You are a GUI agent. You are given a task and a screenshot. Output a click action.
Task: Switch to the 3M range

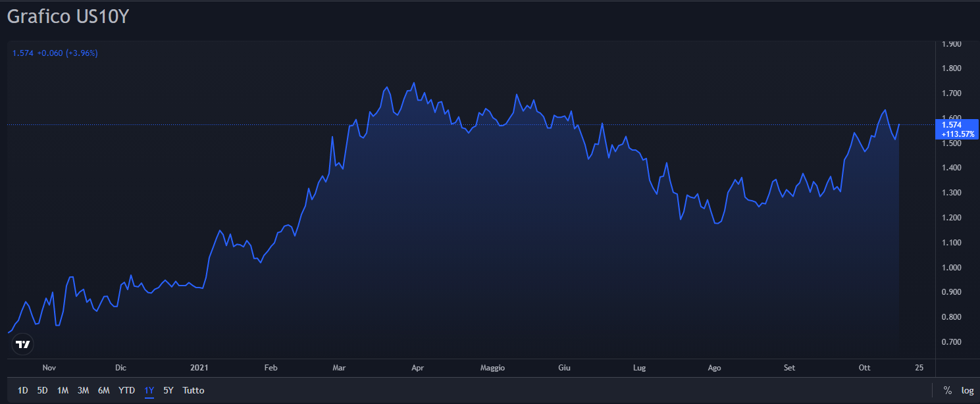pyautogui.click(x=83, y=390)
